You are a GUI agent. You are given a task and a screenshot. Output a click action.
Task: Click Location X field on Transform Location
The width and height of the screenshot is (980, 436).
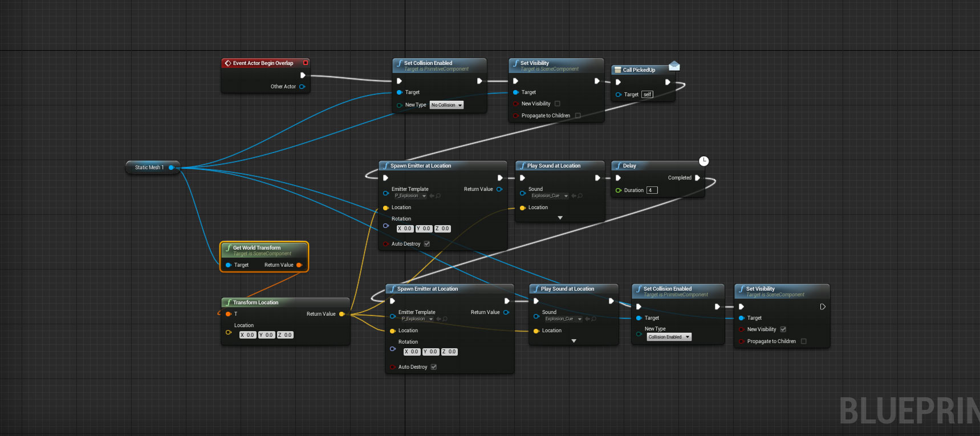pyautogui.click(x=247, y=335)
